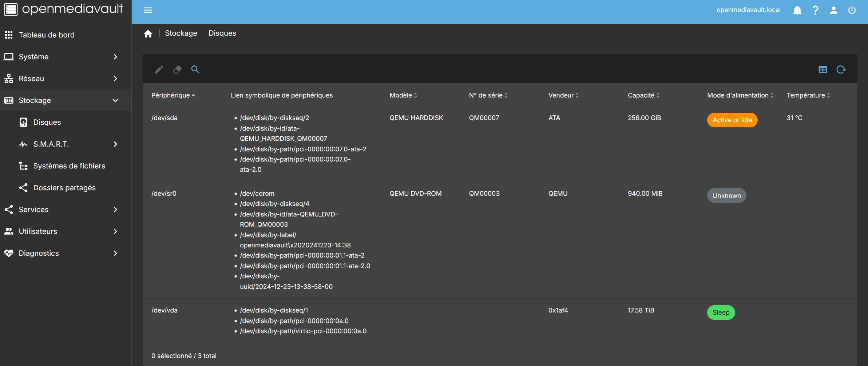This screenshot has height=366, width=868.
Task: Collapse the Stockage menu chevron
Action: point(115,100)
